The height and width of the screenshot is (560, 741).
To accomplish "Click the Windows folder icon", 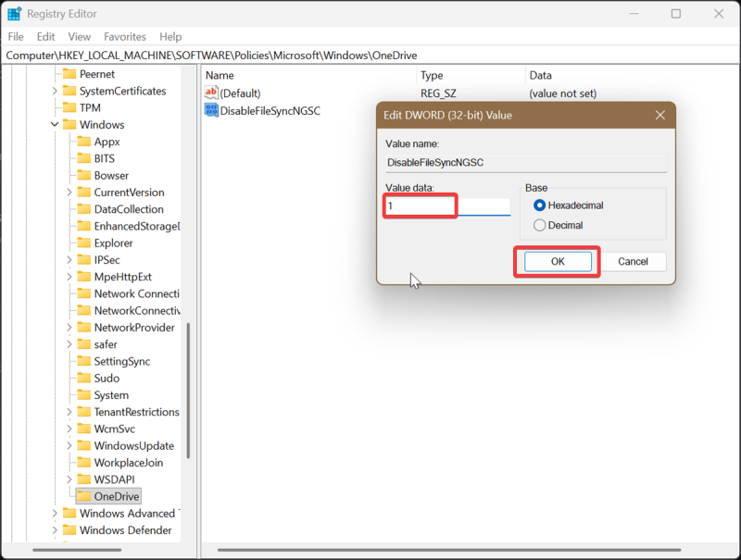I will pyautogui.click(x=69, y=125).
